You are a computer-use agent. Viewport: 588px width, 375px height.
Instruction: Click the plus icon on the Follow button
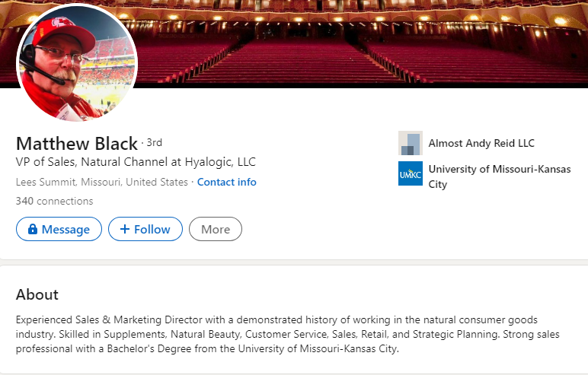point(125,229)
